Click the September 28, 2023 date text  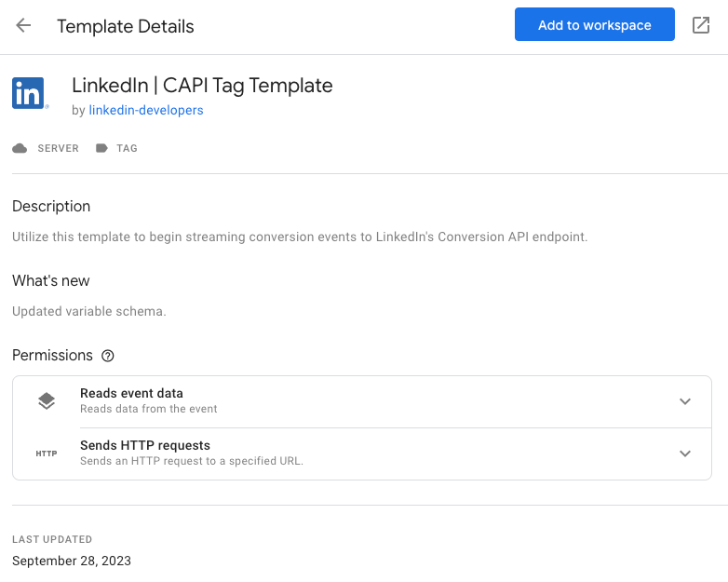(x=72, y=561)
